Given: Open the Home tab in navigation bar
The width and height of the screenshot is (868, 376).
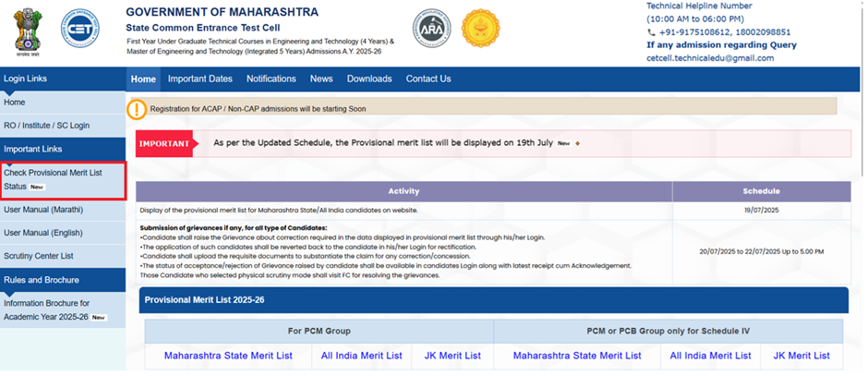Looking at the screenshot, I should pyautogui.click(x=143, y=79).
